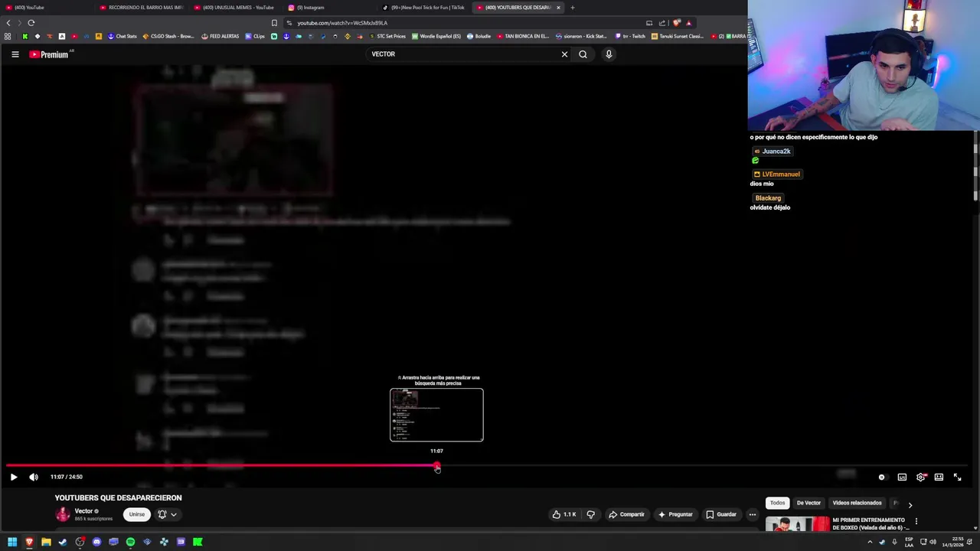Select the Todos filter chip
Screen dimensions: 980x551
pyautogui.click(x=777, y=503)
